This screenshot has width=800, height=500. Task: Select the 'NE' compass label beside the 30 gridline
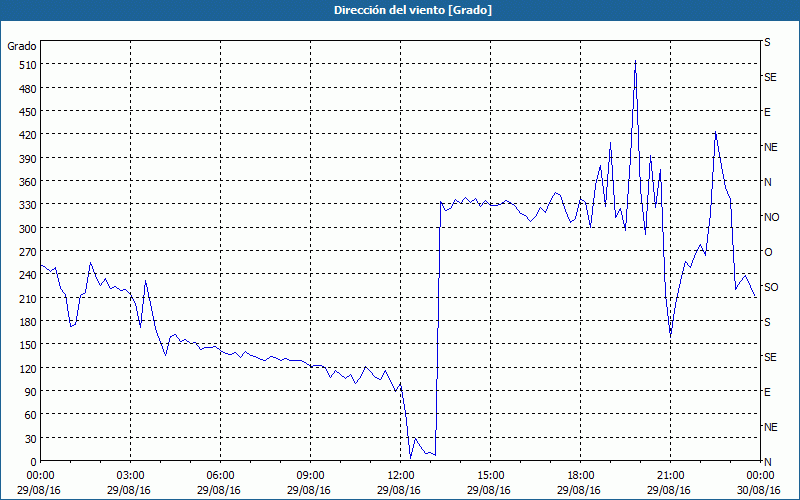click(x=771, y=427)
